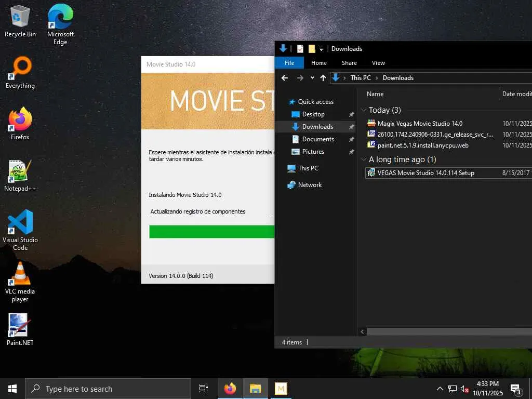
Task: Open the Customize Quick Access Toolbar dropdown
Action: (321, 49)
